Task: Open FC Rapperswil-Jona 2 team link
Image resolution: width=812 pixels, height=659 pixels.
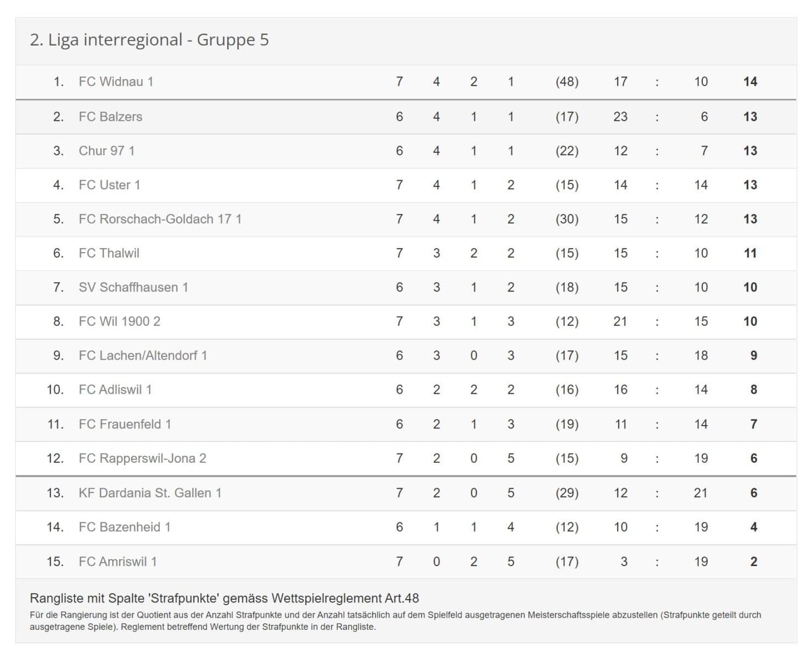Action: (142, 458)
